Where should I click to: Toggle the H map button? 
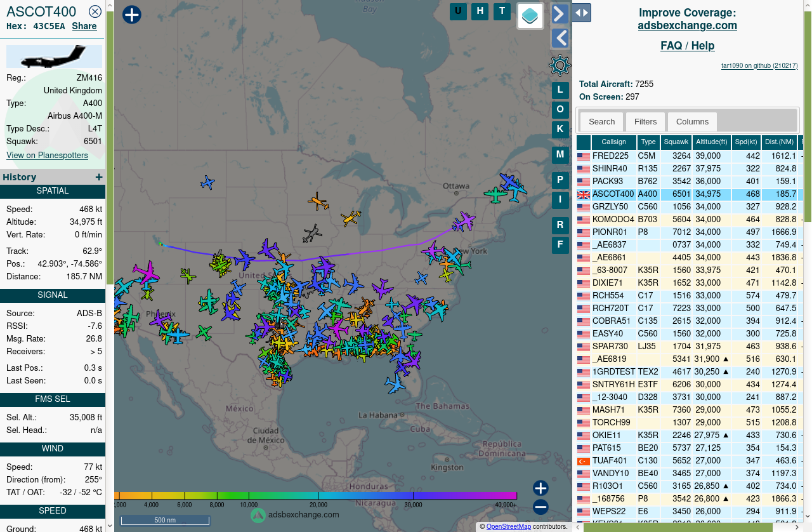coord(480,11)
